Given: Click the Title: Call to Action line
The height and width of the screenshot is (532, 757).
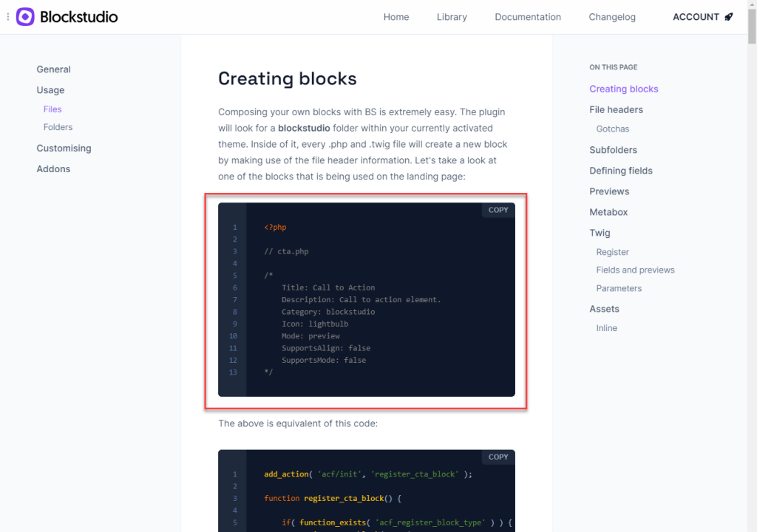Looking at the screenshot, I should tap(328, 287).
